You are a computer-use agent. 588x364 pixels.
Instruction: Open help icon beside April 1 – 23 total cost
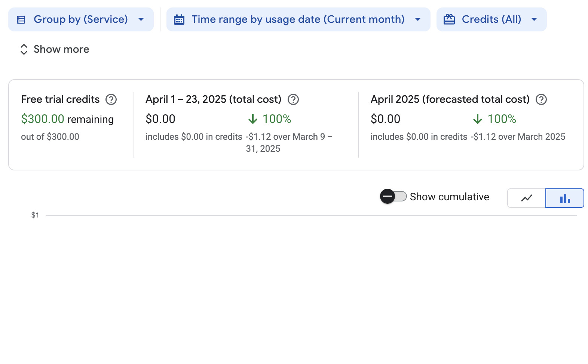[293, 99]
